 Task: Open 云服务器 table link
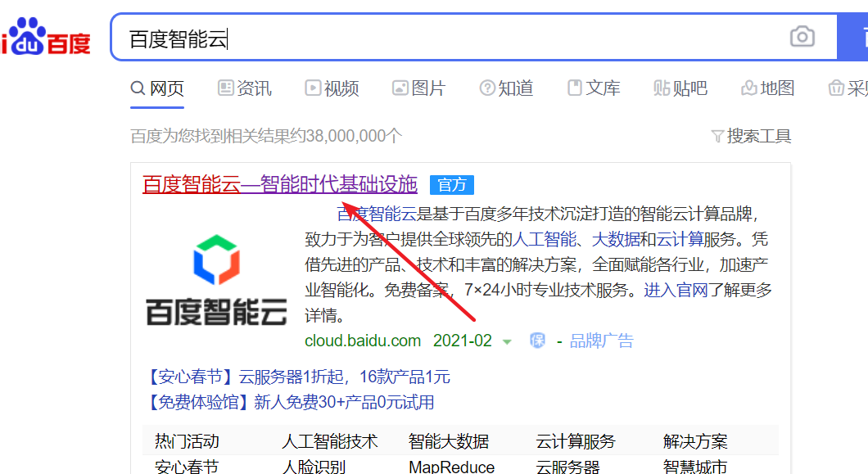coord(568,467)
